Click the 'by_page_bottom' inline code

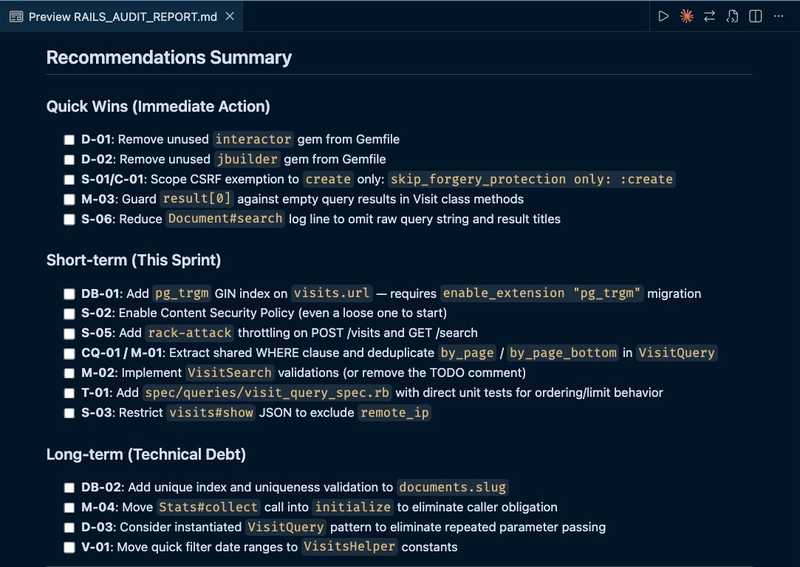(563, 352)
